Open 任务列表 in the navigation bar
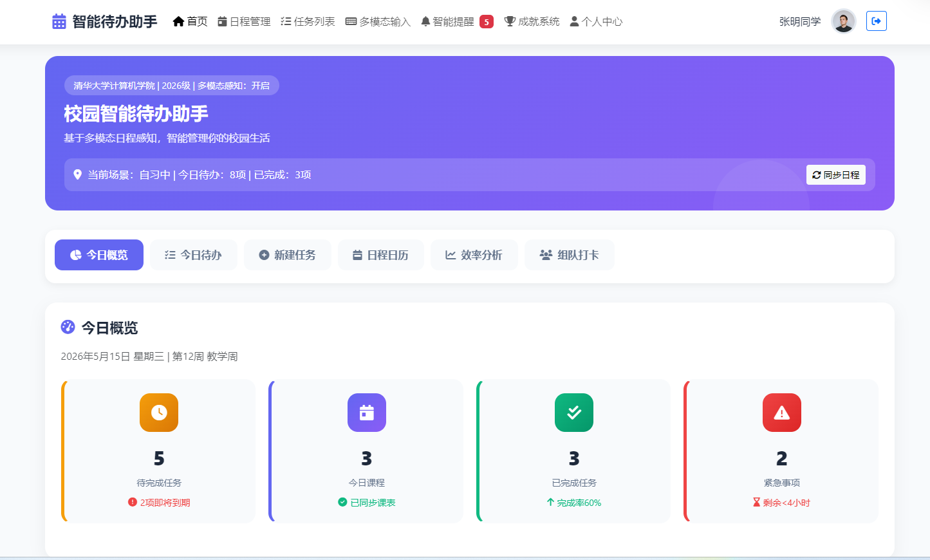The image size is (930, 560). 308,22
